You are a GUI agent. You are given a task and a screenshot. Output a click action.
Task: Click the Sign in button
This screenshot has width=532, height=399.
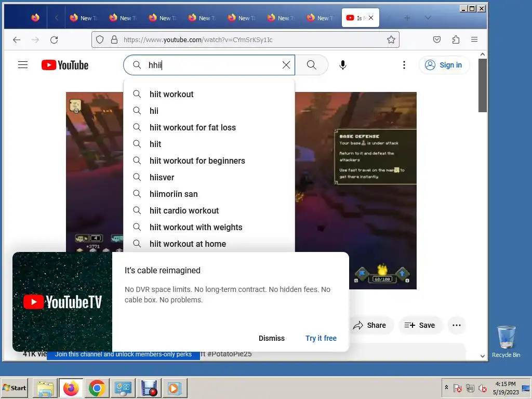pyautogui.click(x=444, y=65)
